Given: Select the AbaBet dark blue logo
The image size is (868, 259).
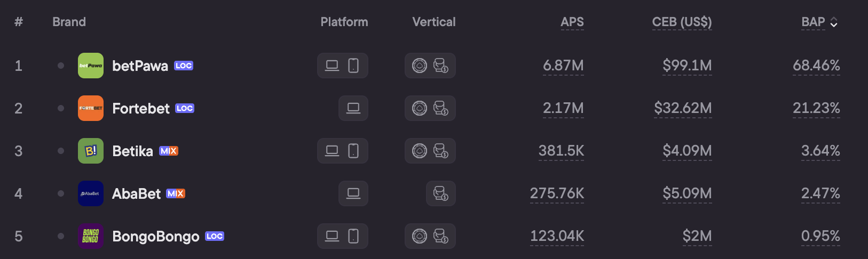Looking at the screenshot, I should (x=91, y=193).
